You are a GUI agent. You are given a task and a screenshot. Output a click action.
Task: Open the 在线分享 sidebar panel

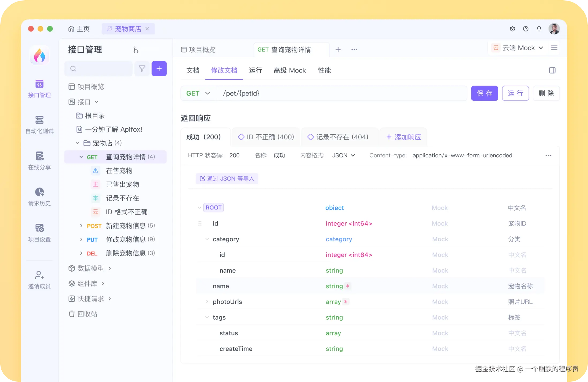tap(39, 161)
